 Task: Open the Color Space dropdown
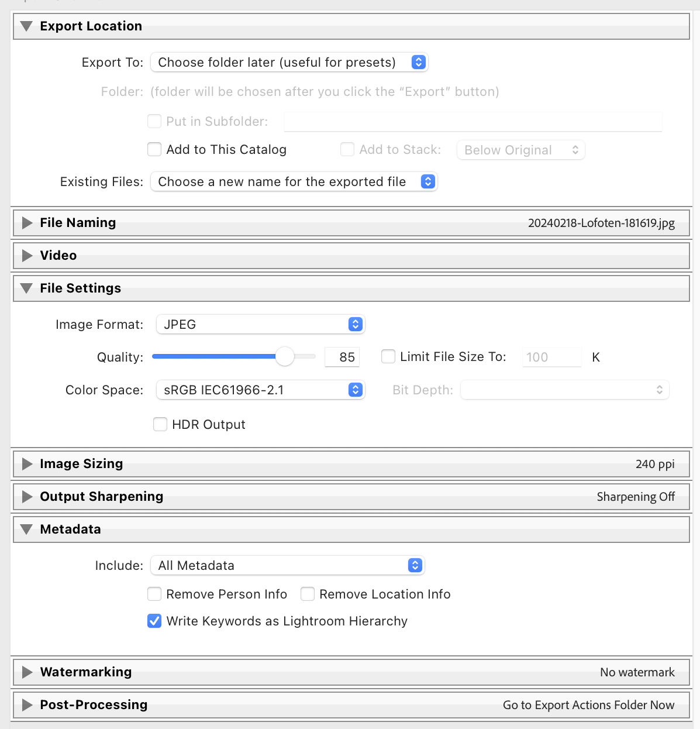[260, 390]
